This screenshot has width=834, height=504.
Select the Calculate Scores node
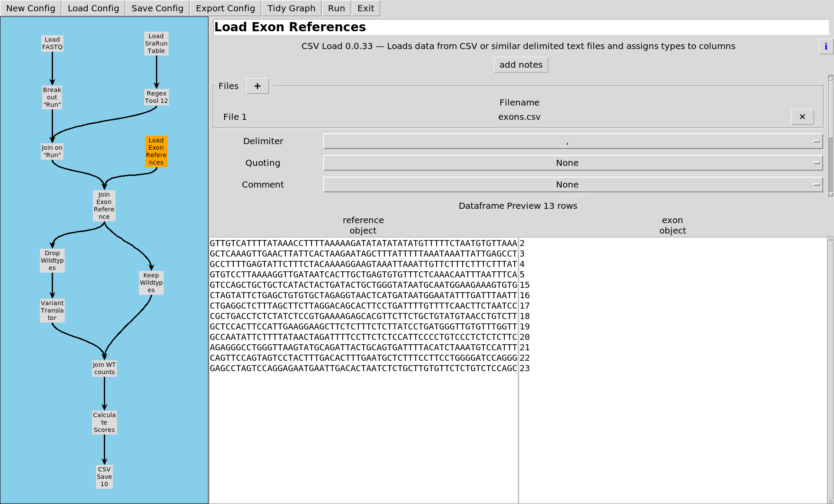tap(104, 422)
